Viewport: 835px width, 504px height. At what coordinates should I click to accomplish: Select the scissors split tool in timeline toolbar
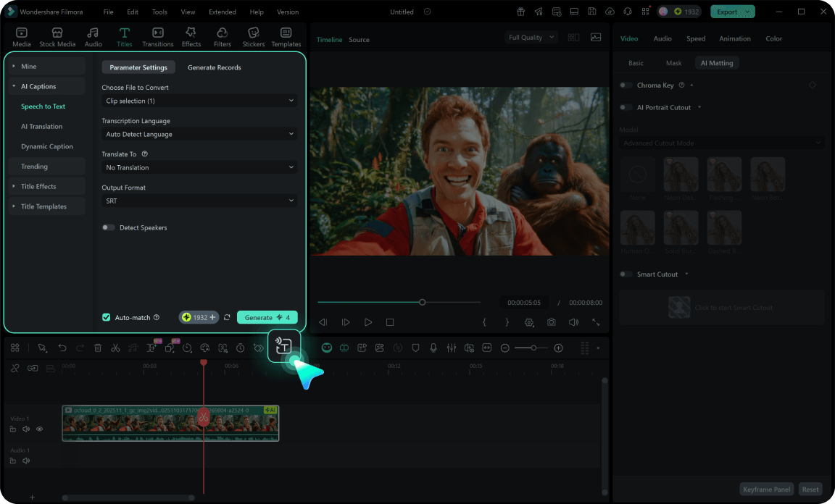[115, 348]
